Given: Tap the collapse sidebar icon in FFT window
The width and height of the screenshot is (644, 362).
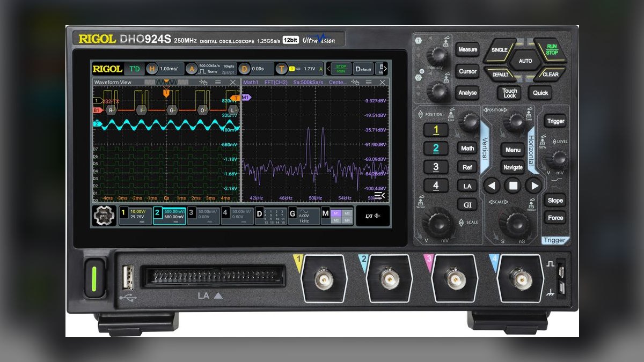Looking at the screenshot, I should 379,195.
